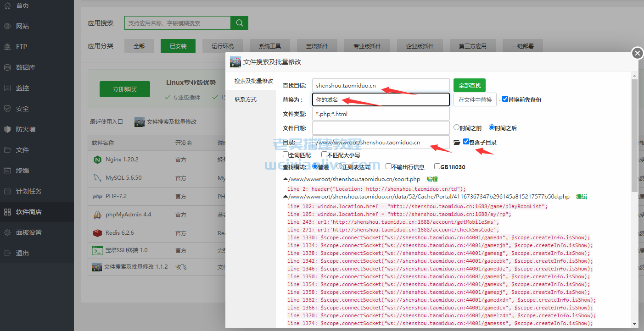Click the Redis 6.2.6 app icon

(x=97, y=233)
